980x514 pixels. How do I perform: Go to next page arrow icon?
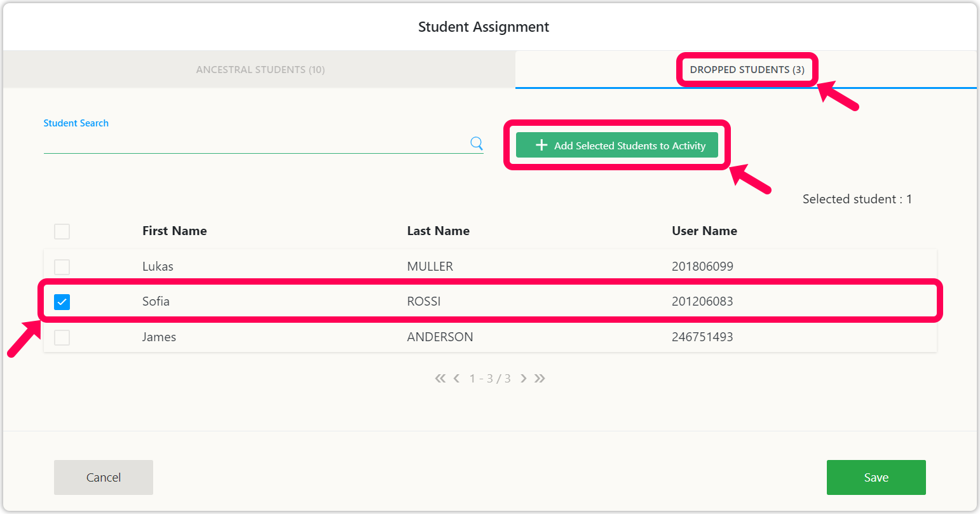(x=524, y=379)
